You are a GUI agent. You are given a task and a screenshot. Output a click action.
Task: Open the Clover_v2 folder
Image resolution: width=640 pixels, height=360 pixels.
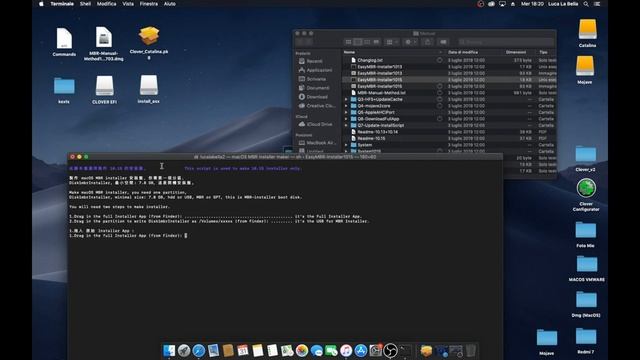(x=586, y=154)
